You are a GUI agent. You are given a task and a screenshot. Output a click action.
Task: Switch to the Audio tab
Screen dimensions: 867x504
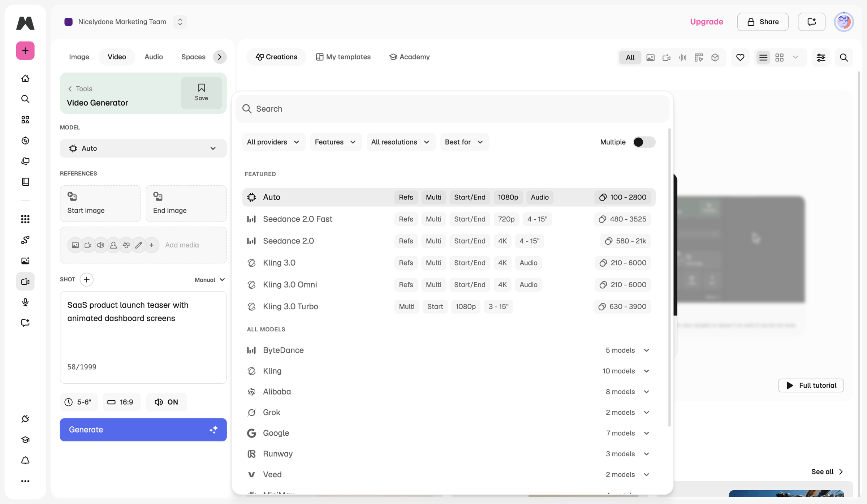click(154, 57)
